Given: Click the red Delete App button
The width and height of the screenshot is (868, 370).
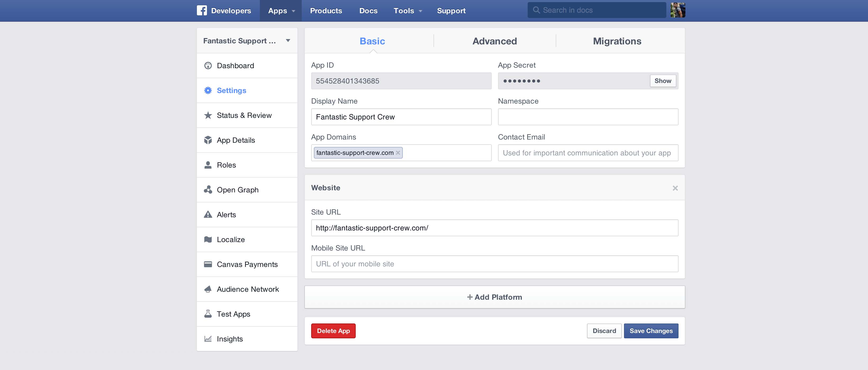Looking at the screenshot, I should click(333, 331).
